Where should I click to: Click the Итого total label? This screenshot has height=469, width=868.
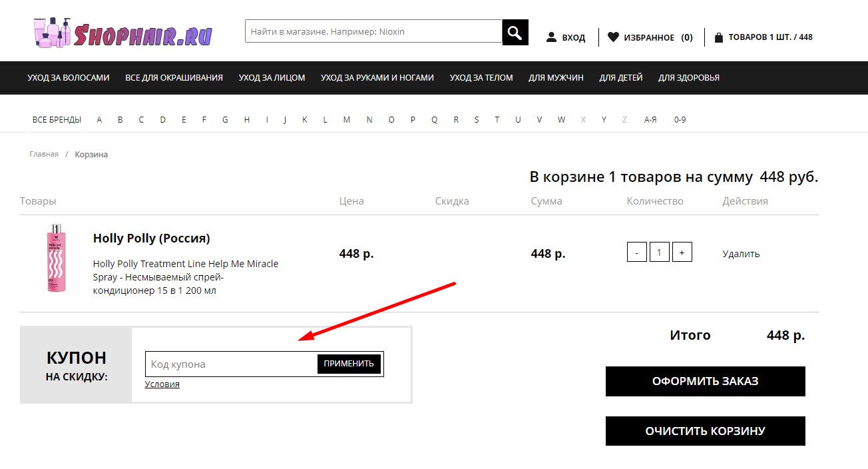pos(690,335)
